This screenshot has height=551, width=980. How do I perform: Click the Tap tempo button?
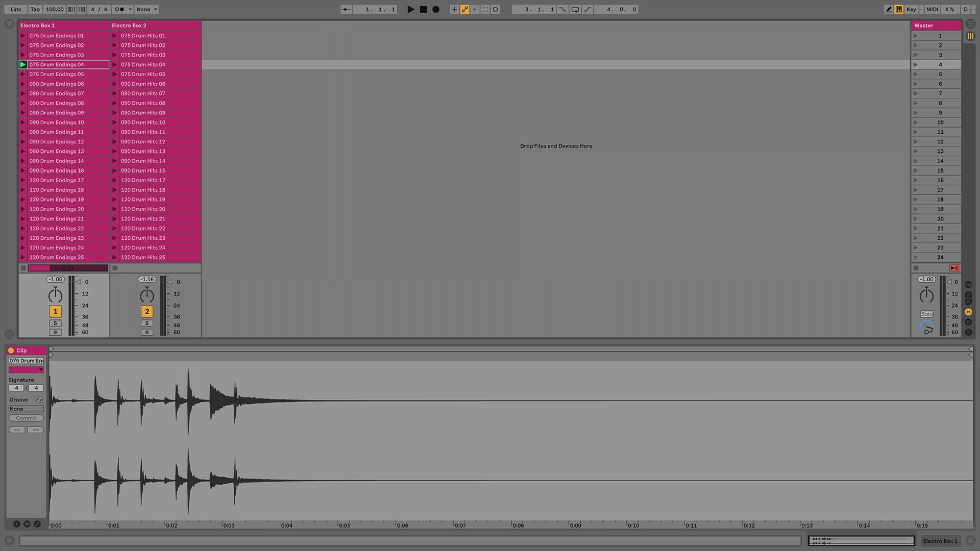pyautogui.click(x=35, y=9)
